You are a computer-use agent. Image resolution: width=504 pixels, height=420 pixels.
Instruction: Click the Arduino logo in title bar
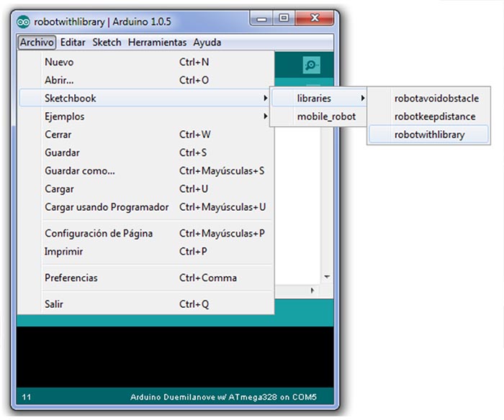tap(24, 21)
